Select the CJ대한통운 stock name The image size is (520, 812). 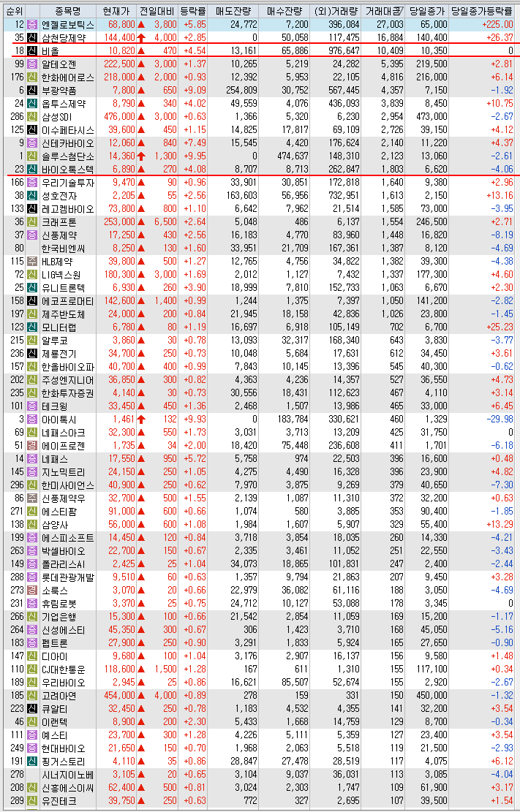coord(63,669)
